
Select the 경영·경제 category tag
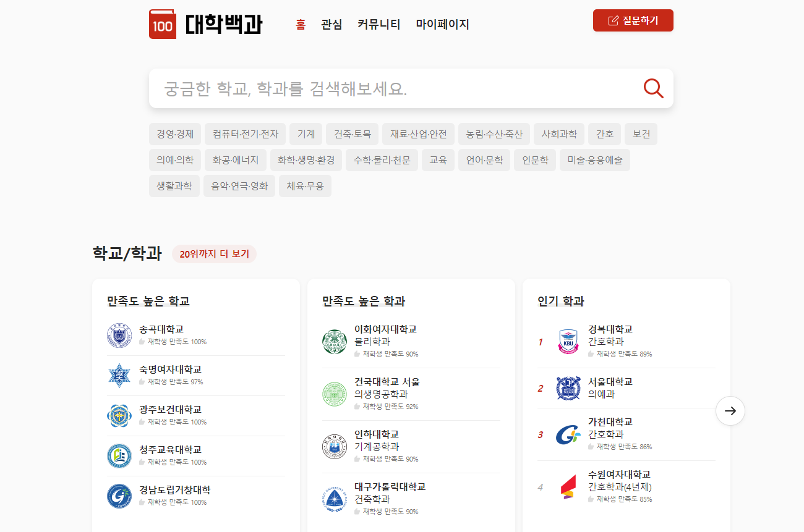pos(175,134)
